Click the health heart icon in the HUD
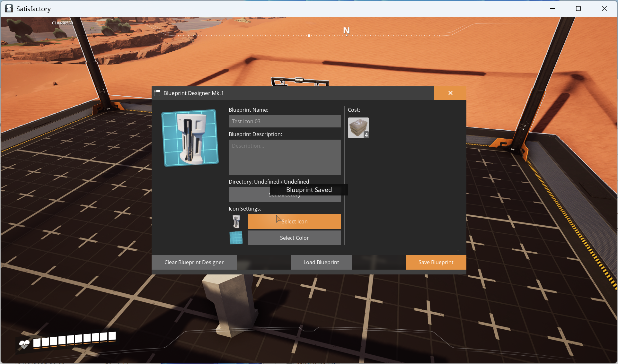The width and height of the screenshot is (618, 364). click(x=24, y=344)
